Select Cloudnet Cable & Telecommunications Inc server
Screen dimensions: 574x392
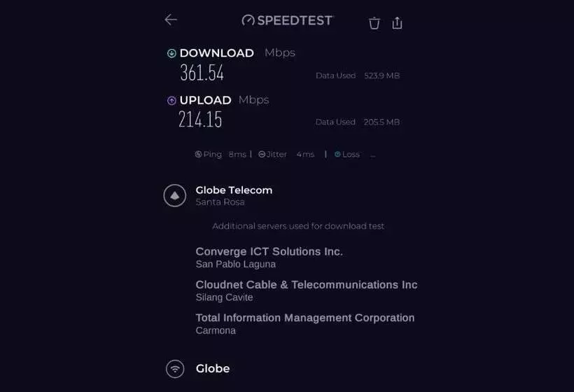pyautogui.click(x=306, y=284)
